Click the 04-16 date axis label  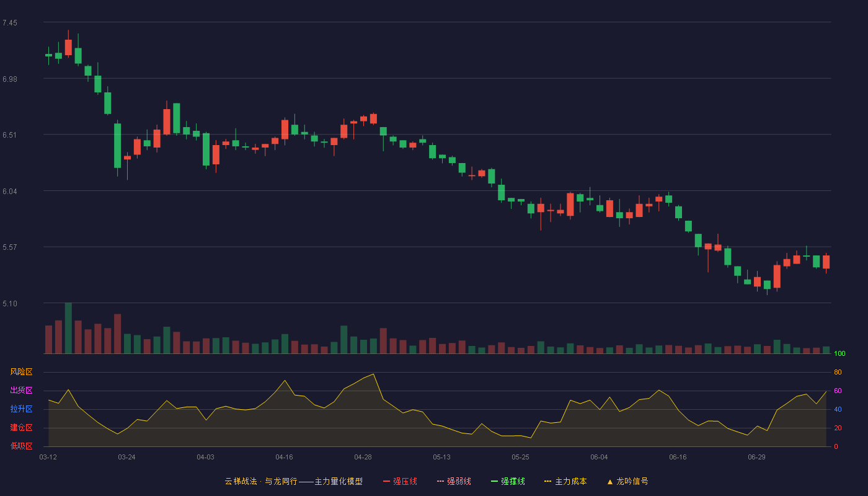tap(284, 457)
